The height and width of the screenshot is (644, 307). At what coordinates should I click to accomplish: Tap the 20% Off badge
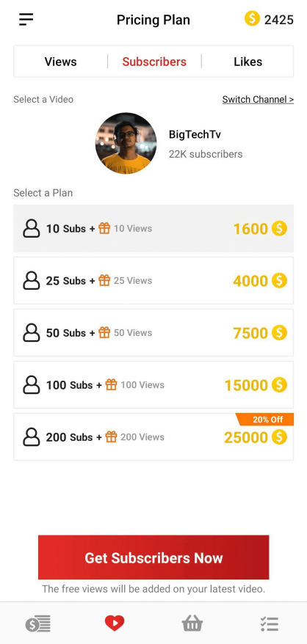(265, 420)
